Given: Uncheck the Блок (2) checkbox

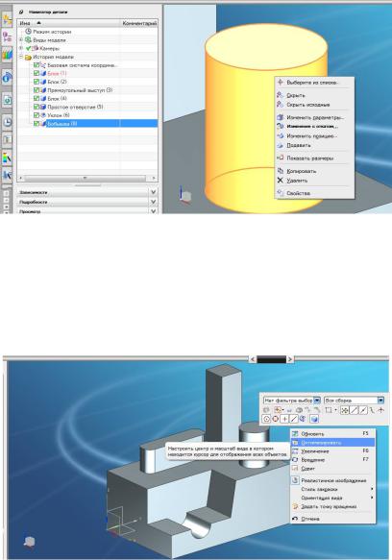Looking at the screenshot, I should [37, 82].
